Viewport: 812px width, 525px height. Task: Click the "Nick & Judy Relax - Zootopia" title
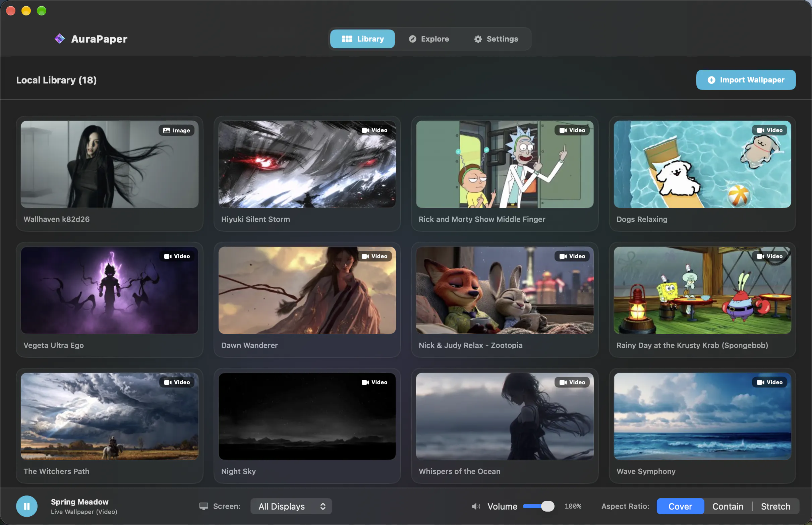coord(470,345)
